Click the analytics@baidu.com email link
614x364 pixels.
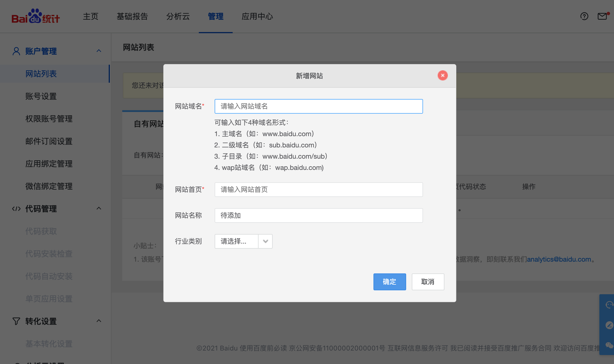[x=559, y=259]
